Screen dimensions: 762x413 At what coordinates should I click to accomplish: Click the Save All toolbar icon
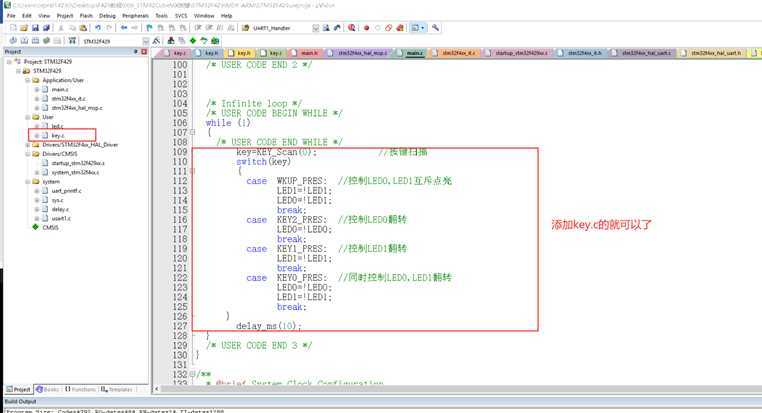[46, 28]
